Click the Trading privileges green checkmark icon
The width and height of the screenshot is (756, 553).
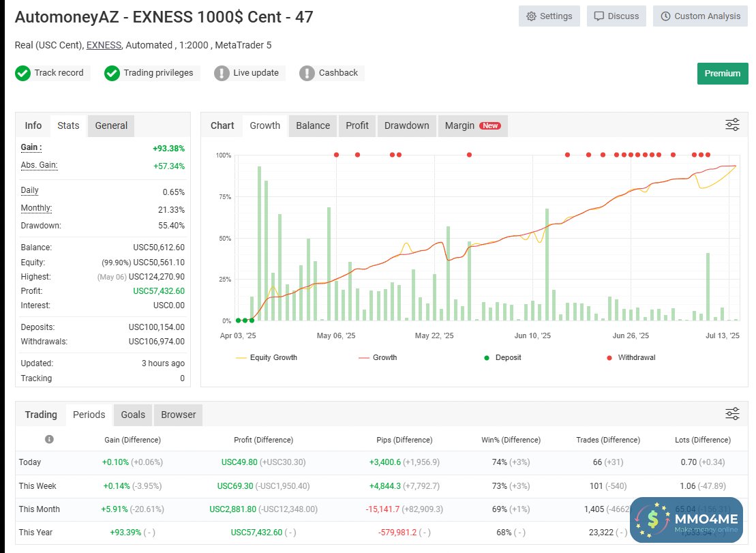[112, 73]
